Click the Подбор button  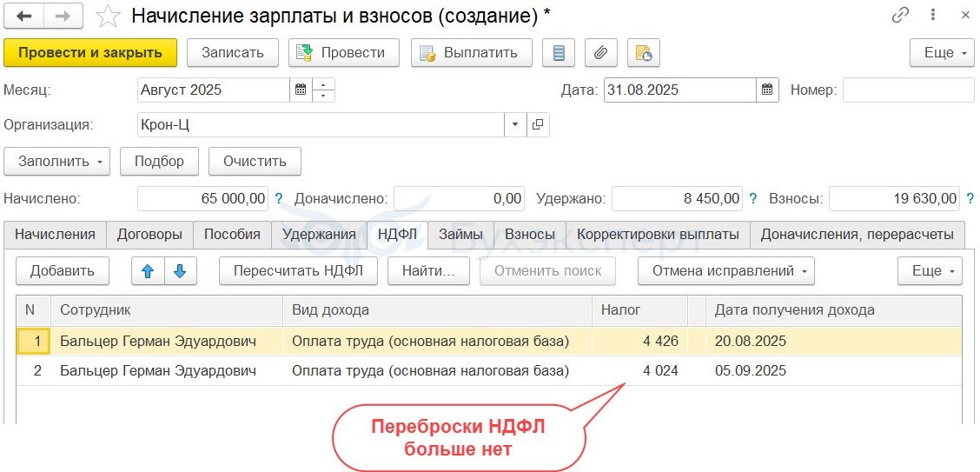159,162
